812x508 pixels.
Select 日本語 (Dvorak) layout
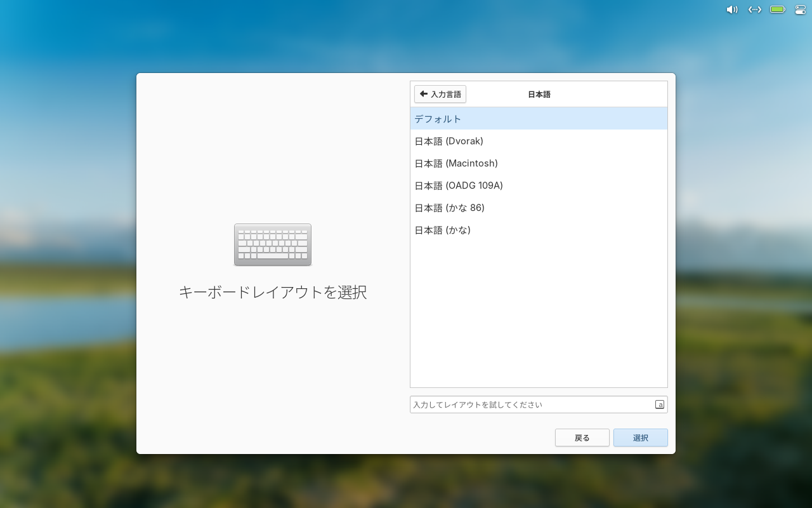tap(539, 141)
